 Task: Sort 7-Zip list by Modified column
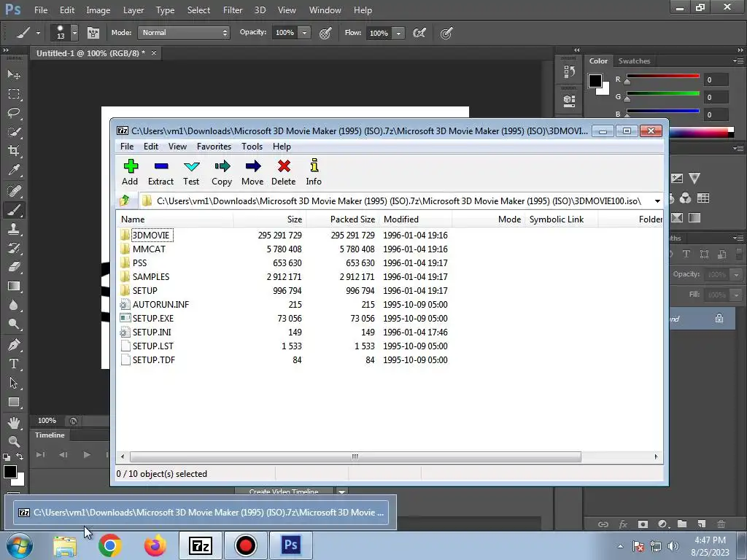(x=415, y=219)
